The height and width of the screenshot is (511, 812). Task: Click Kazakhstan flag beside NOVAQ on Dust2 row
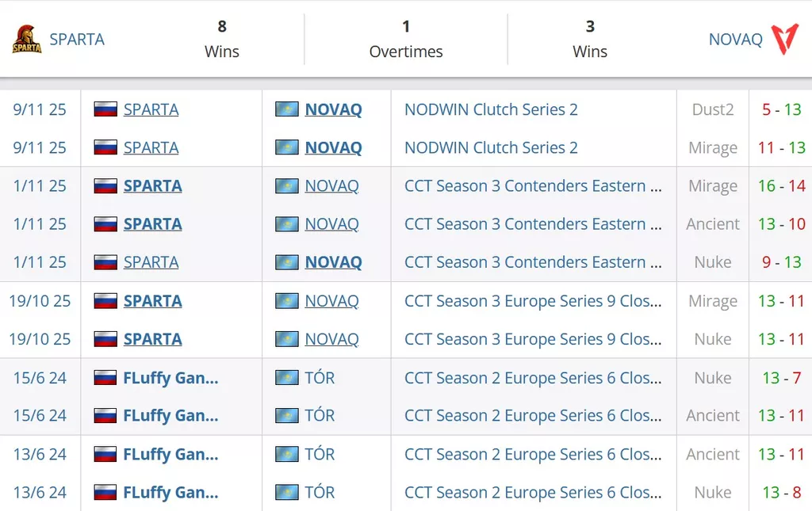(287, 109)
